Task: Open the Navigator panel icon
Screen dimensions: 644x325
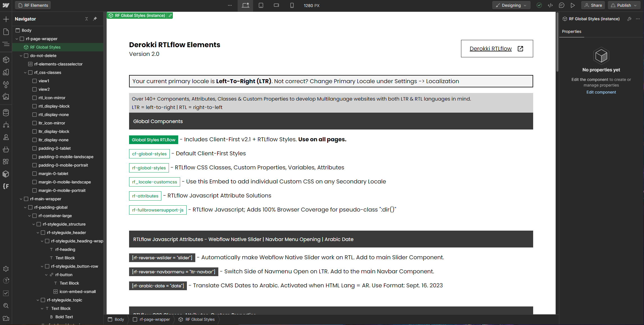Action: tap(6, 44)
